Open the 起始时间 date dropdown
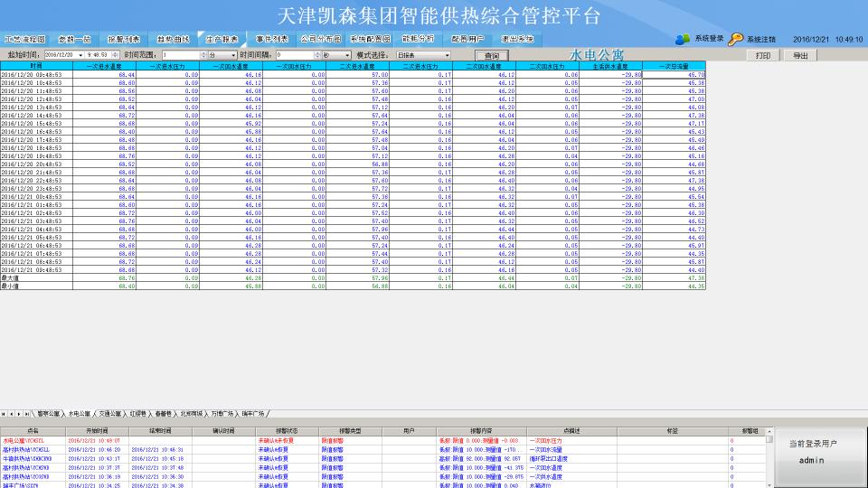868x488 pixels. (80, 55)
